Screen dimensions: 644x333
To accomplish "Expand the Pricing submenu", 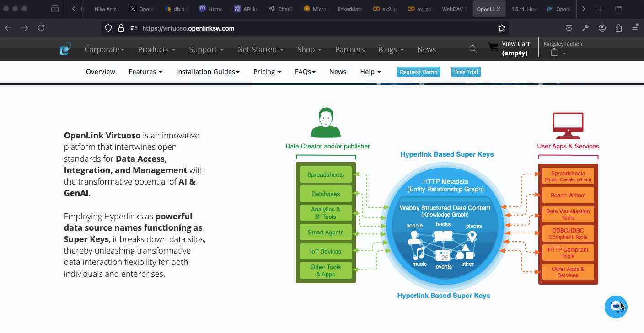I will point(267,72).
